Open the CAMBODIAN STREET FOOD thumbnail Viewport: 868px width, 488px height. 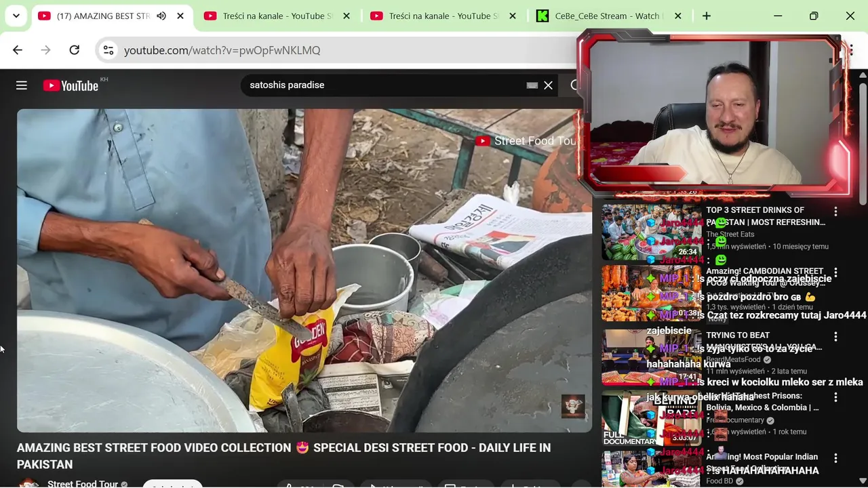pos(652,293)
